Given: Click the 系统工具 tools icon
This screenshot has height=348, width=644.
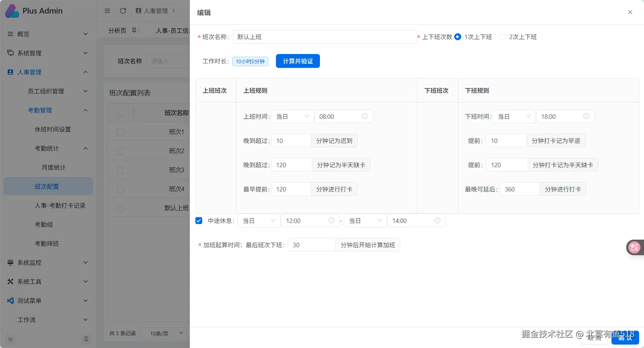Looking at the screenshot, I should 10,282.
